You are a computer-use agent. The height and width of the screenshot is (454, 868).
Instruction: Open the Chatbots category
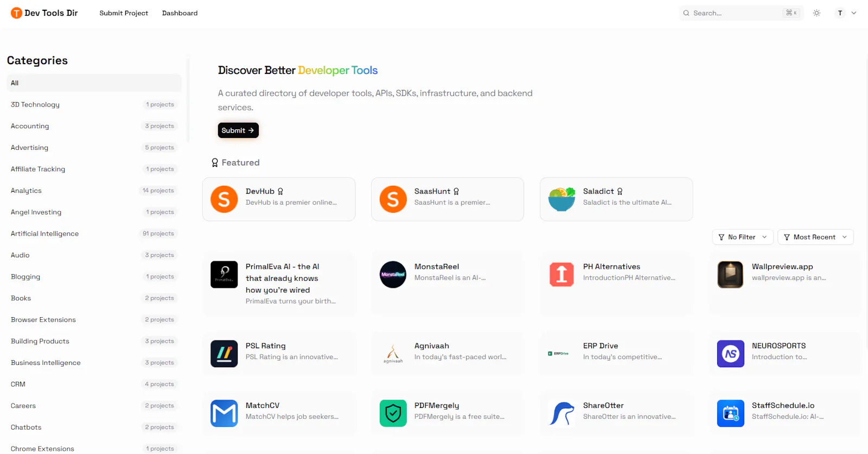click(94, 427)
